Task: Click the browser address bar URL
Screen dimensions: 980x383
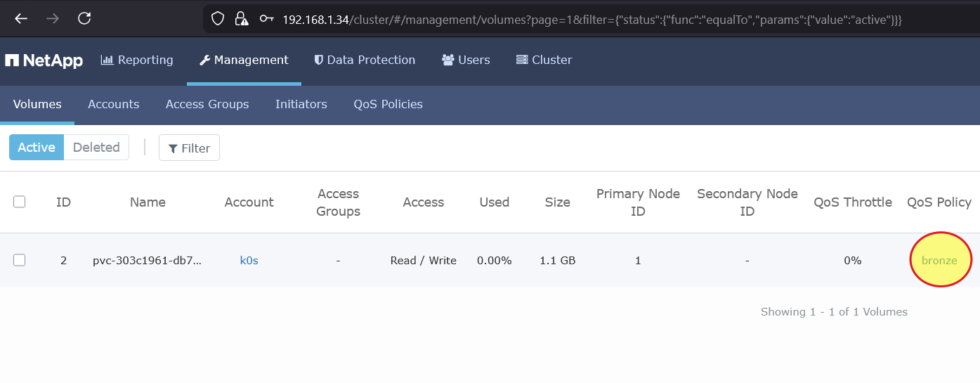Action: [x=592, y=20]
